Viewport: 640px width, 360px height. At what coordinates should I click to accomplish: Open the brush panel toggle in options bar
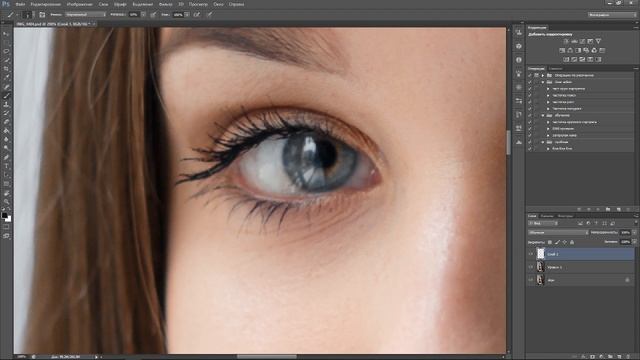click(x=42, y=14)
